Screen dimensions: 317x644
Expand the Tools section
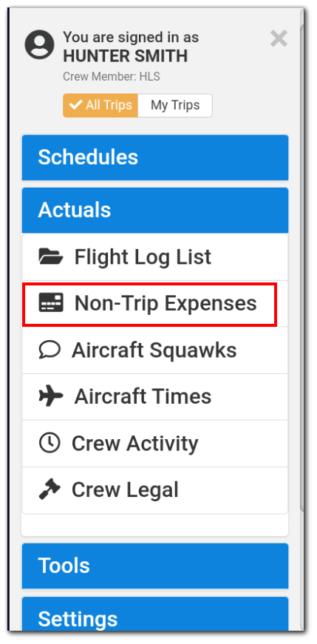(155, 566)
